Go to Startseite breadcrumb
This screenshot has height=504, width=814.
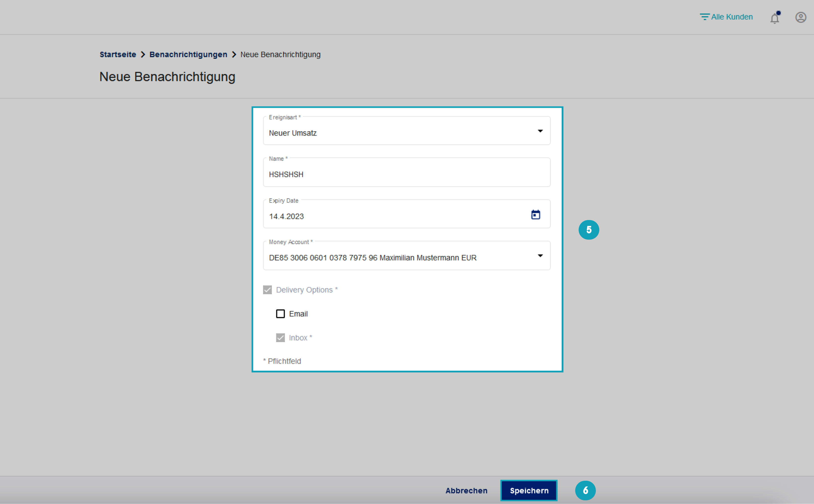tap(118, 54)
